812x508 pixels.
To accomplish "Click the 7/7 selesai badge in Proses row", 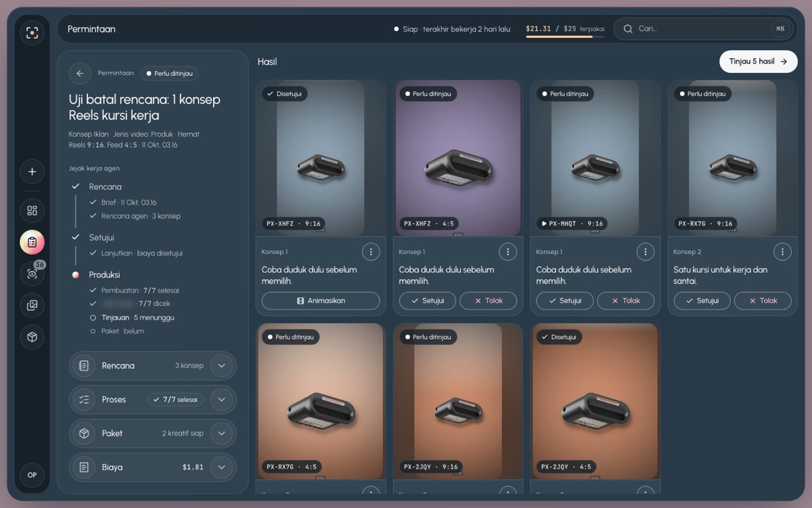I will pos(175,400).
